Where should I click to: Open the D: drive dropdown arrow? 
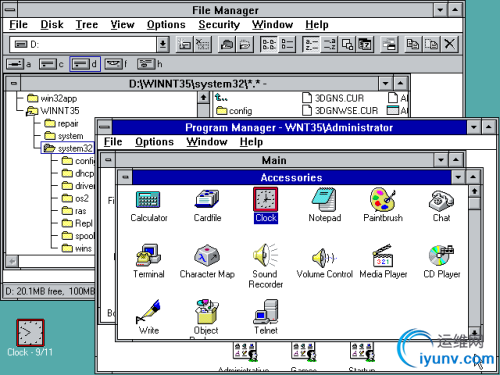pos(163,44)
